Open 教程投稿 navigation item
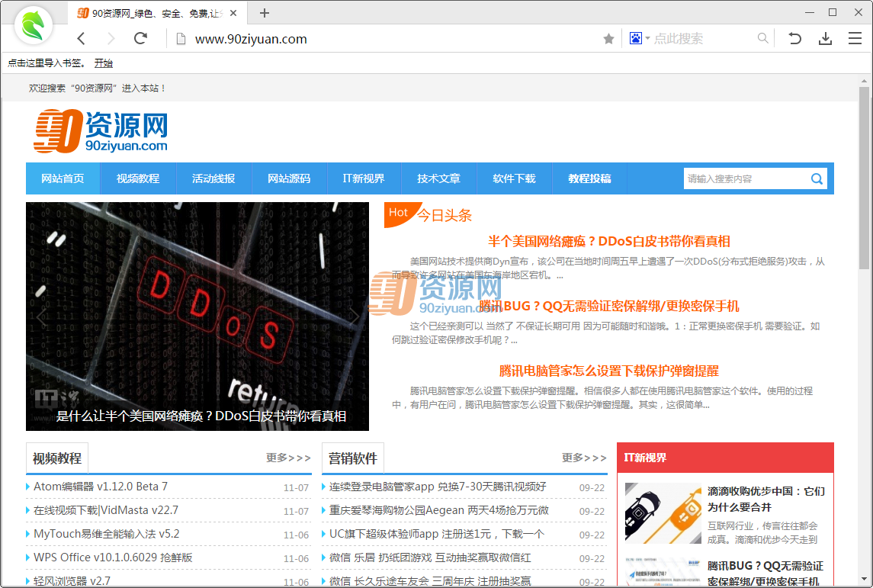Image resolution: width=873 pixels, height=588 pixels. coord(589,178)
